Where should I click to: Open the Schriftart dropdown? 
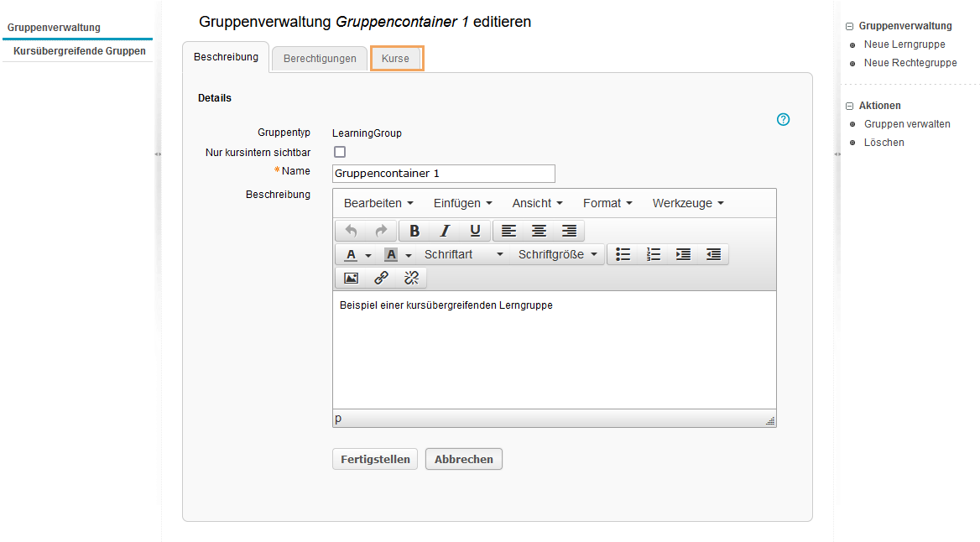(457, 254)
